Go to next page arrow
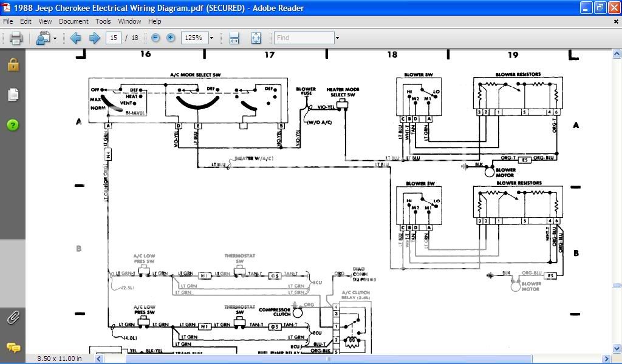This screenshot has width=622, height=364. (x=94, y=38)
